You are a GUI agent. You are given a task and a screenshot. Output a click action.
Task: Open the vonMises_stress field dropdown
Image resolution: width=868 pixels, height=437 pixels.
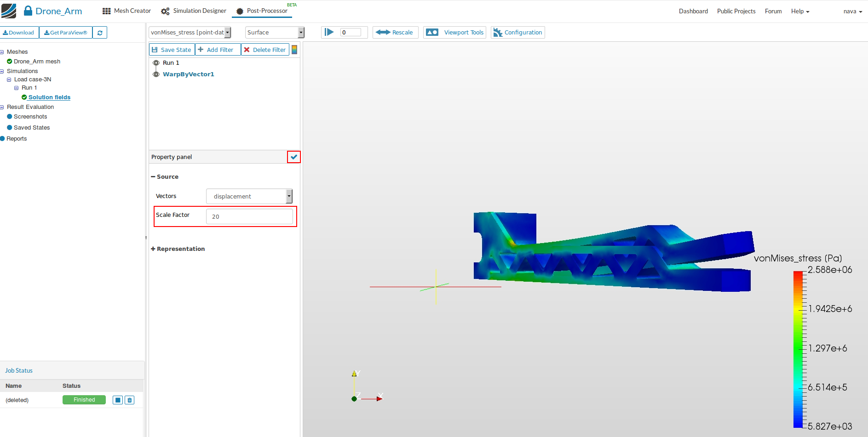pyautogui.click(x=190, y=33)
